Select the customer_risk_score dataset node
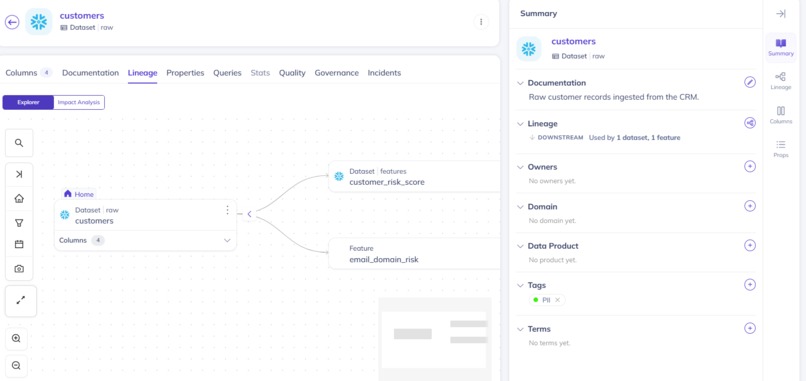 (414, 176)
